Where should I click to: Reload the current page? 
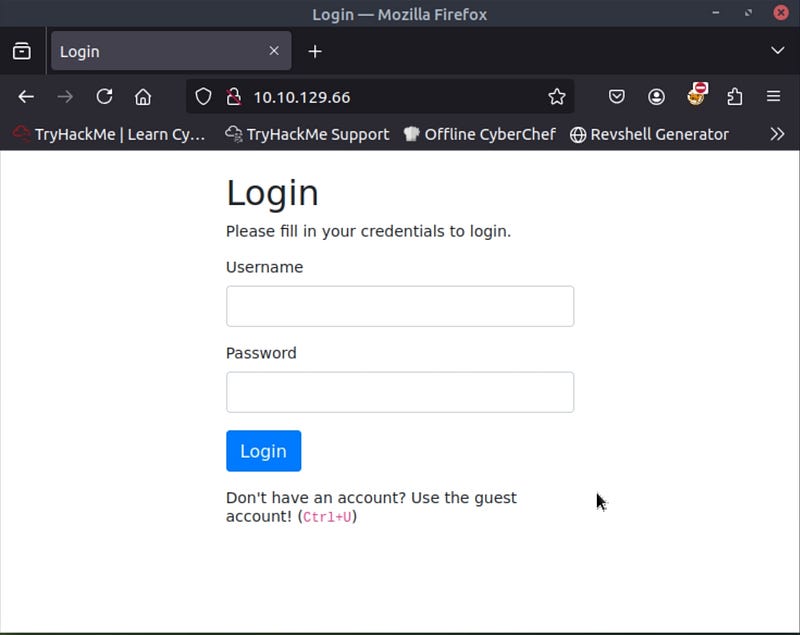coord(104,97)
